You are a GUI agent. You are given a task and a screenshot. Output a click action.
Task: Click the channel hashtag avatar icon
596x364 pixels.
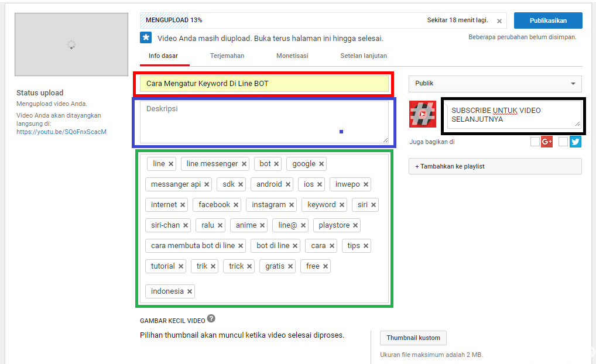(423, 114)
